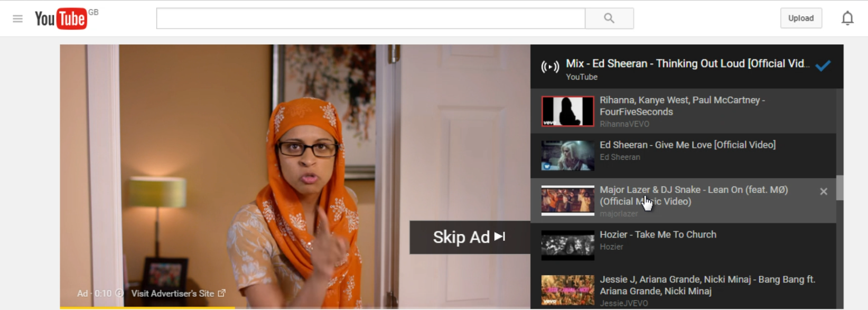Play Lean On thumbnail
Screen dimensions: 868x310
567,201
